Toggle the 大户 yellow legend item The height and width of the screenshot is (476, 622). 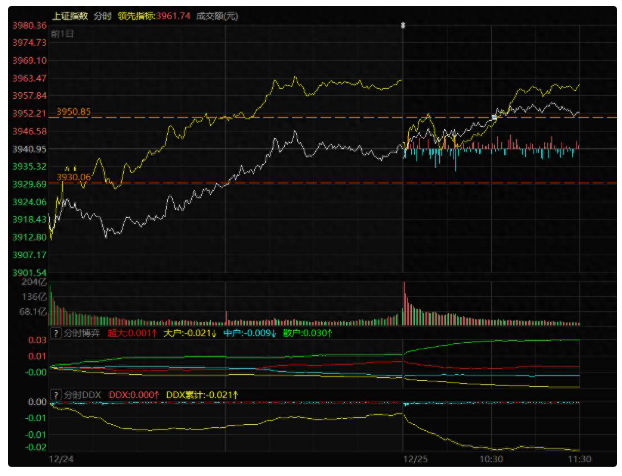point(188,332)
